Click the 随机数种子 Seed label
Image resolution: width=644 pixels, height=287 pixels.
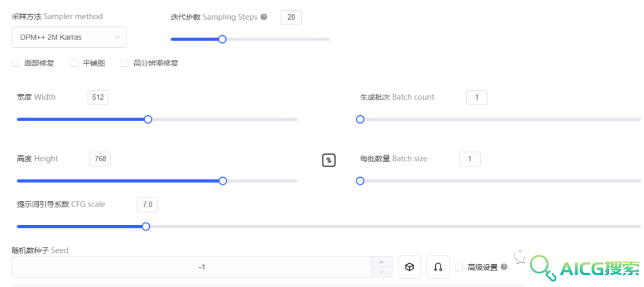tap(40, 250)
